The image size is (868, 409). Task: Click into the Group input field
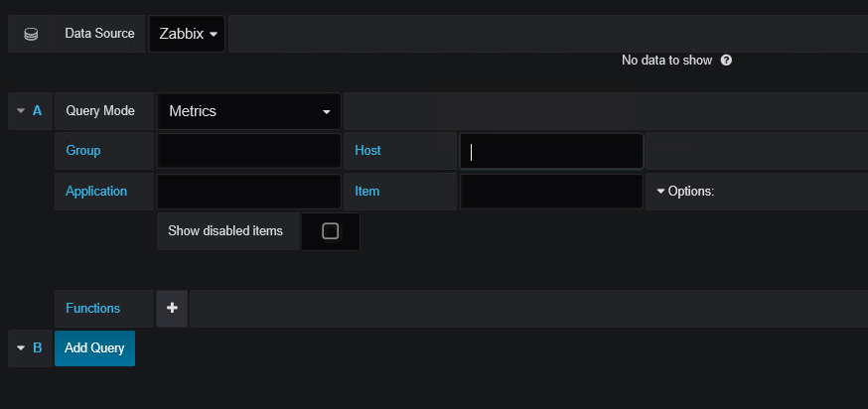click(248, 151)
